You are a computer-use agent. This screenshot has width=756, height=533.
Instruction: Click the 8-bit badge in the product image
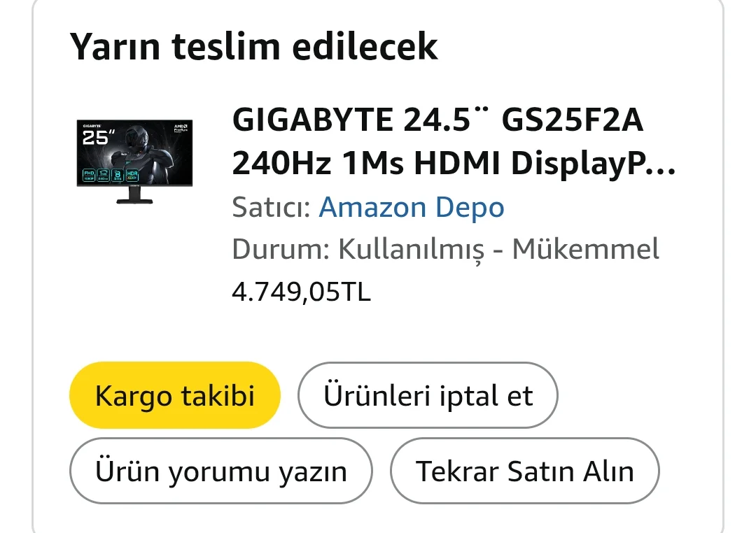click(118, 176)
